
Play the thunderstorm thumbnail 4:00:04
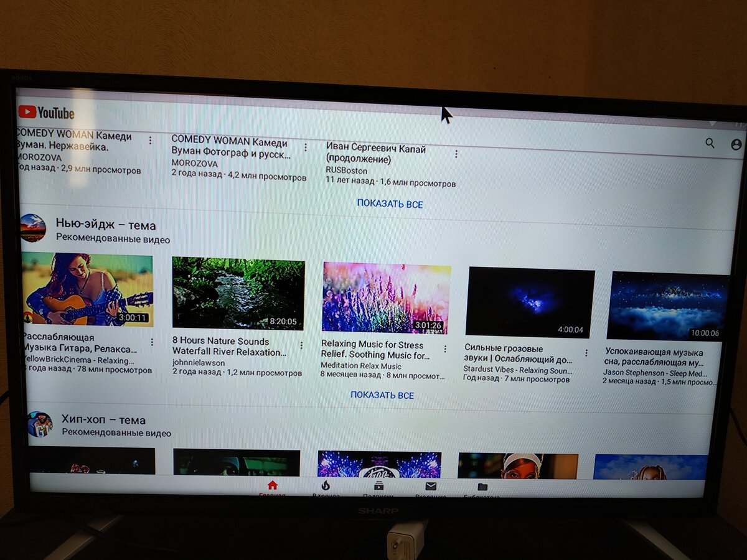coord(530,302)
